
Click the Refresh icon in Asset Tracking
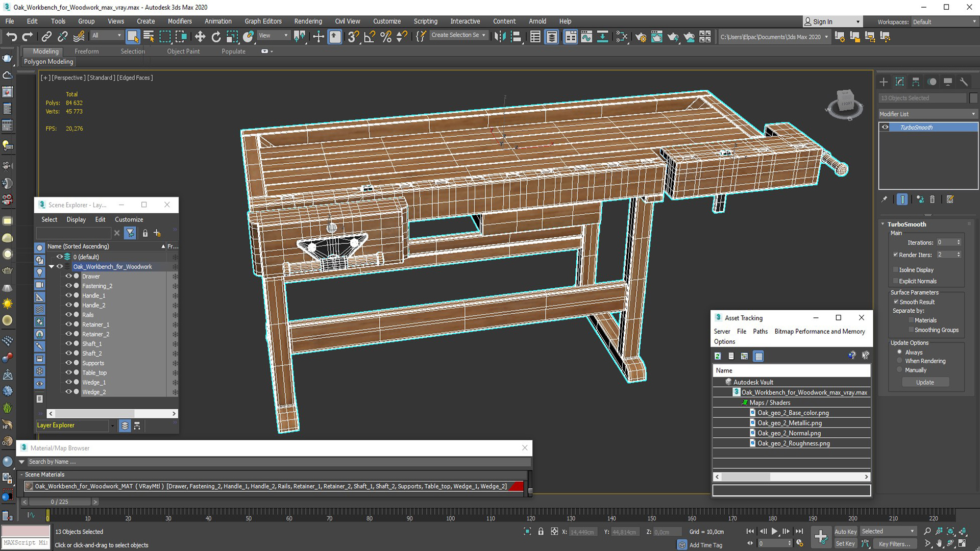click(718, 356)
